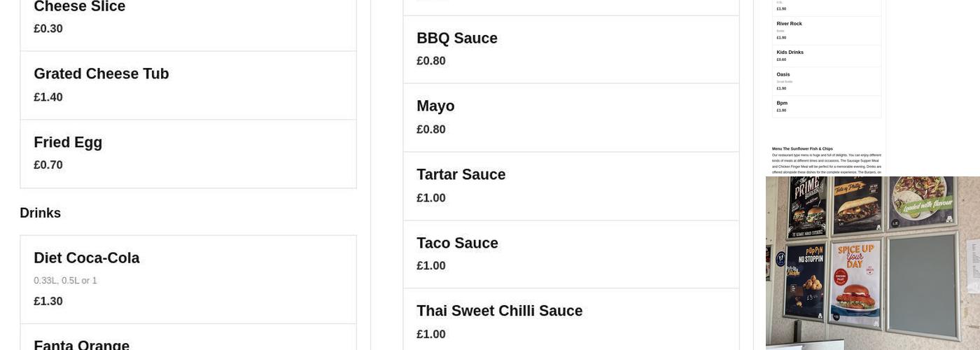
Task: Click the Menu The Sunflower Fish & Chips heading
Action: coord(802,148)
